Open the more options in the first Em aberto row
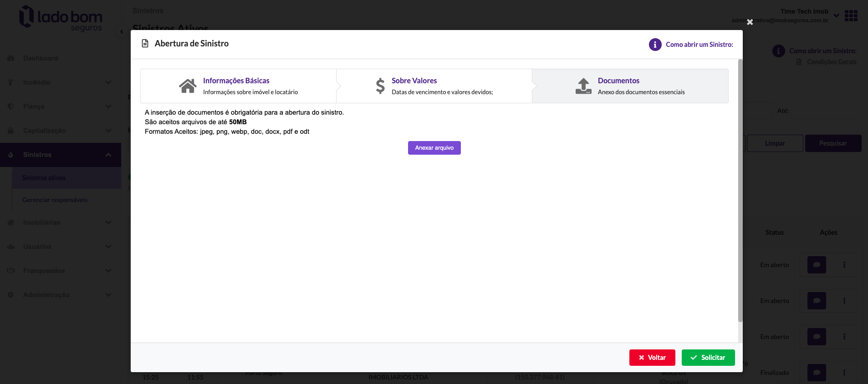The height and width of the screenshot is (384, 868). 844,265
